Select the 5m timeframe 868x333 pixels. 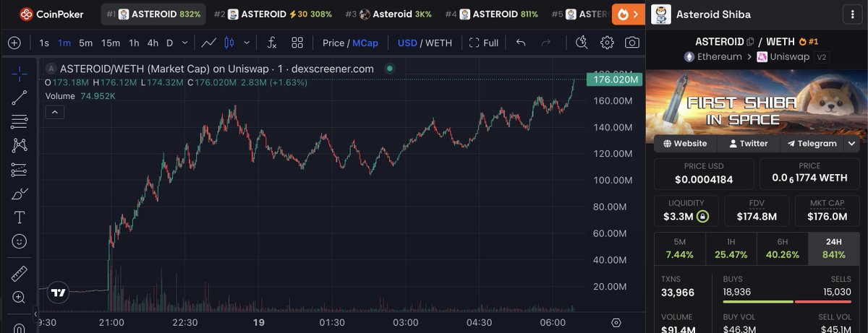pos(86,43)
